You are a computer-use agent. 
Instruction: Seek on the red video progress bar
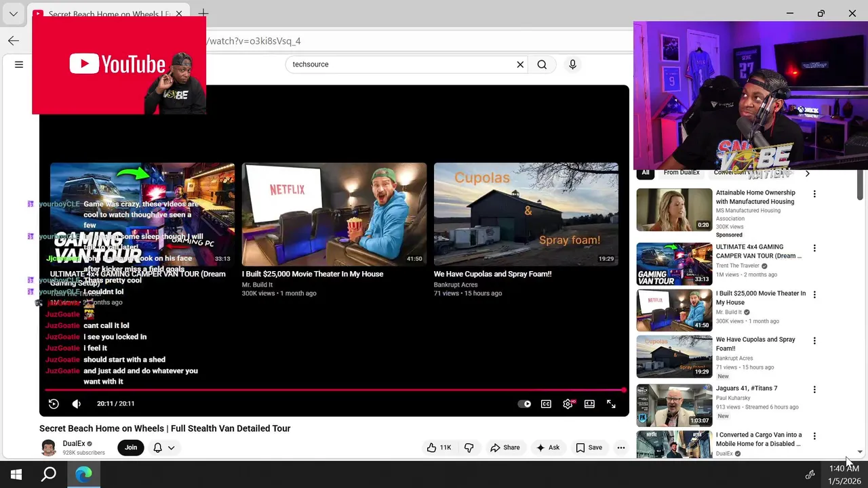click(x=335, y=390)
